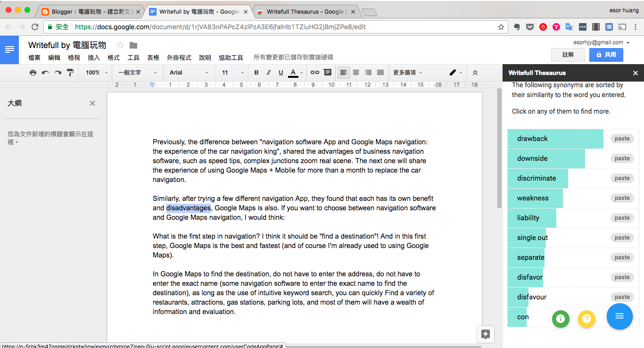Open the 表格 menu
The image size is (644, 348).
point(153,58)
